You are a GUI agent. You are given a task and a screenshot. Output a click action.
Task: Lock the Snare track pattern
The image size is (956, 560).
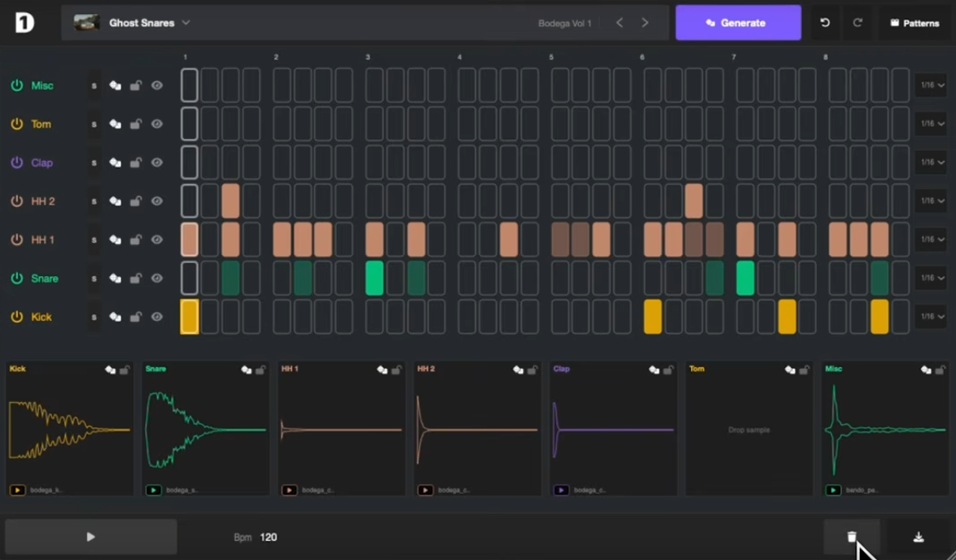136,279
